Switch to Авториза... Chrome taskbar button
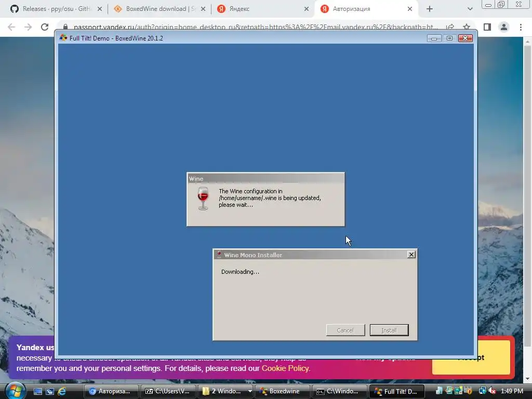The height and width of the screenshot is (399, 532). [111, 391]
